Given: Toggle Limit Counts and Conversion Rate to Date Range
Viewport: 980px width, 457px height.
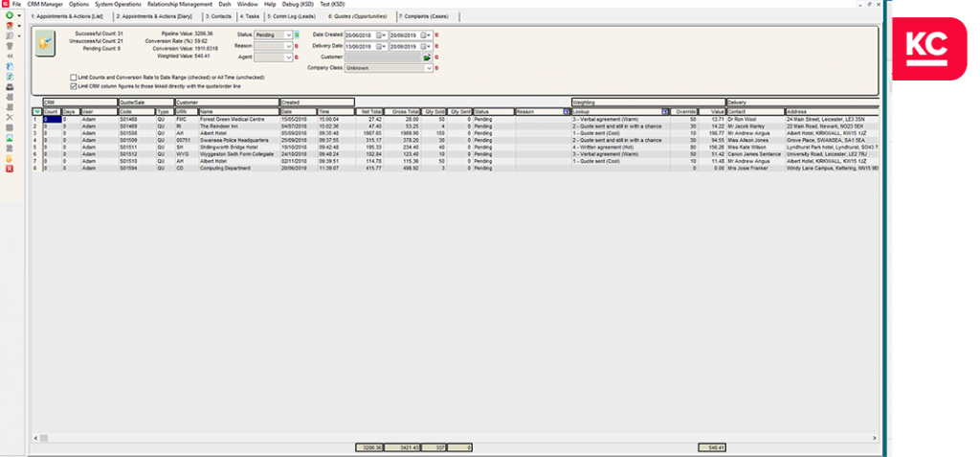Looking at the screenshot, I should tap(74, 78).
